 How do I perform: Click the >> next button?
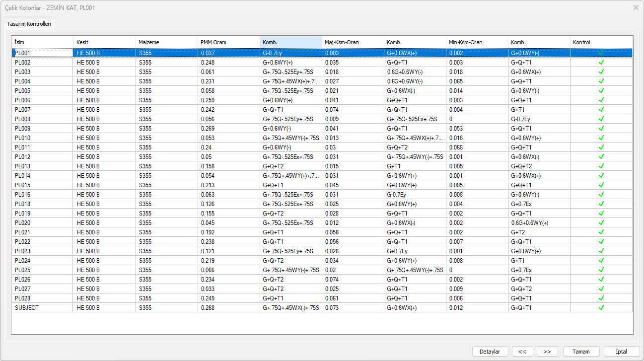(x=547, y=351)
